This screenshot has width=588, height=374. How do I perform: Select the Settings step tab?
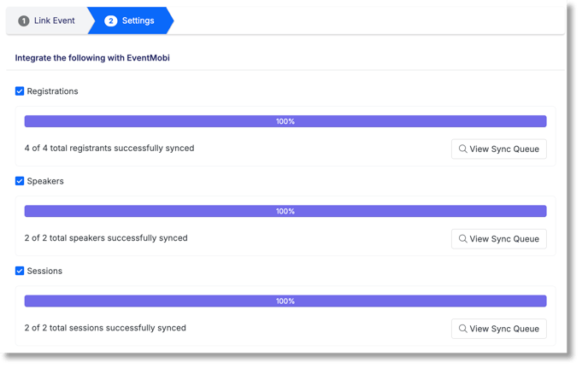[x=130, y=20]
